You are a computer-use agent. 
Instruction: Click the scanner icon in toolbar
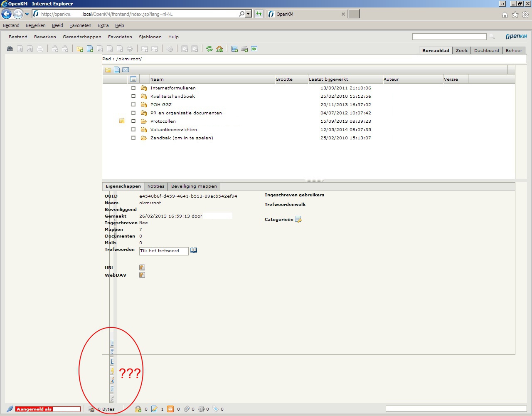click(x=244, y=49)
